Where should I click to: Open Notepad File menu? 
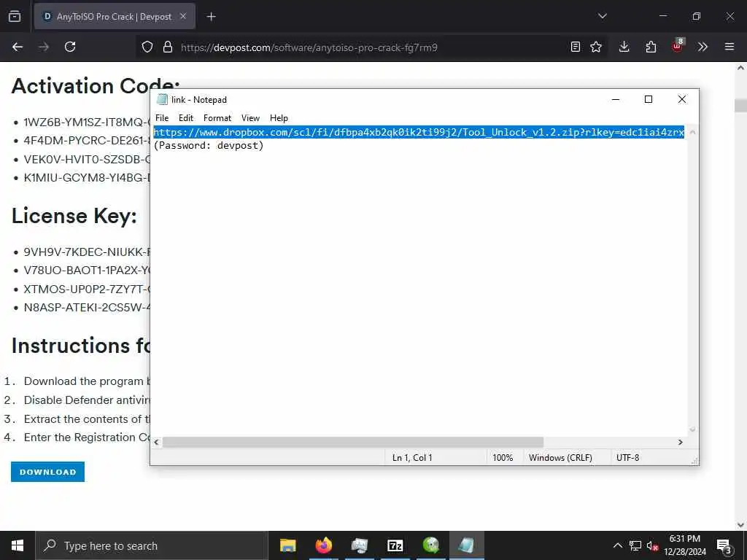click(162, 118)
